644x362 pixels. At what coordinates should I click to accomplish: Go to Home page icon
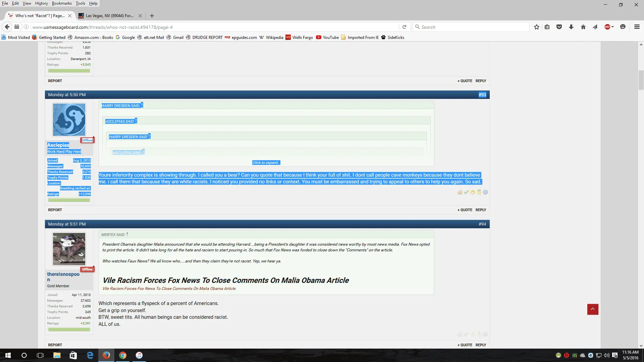pos(583,27)
